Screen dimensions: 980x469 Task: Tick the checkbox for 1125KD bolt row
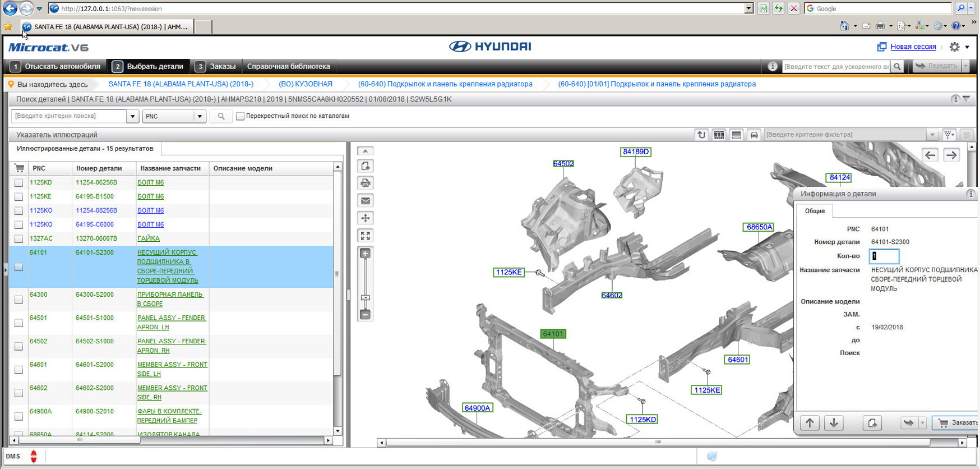point(19,183)
